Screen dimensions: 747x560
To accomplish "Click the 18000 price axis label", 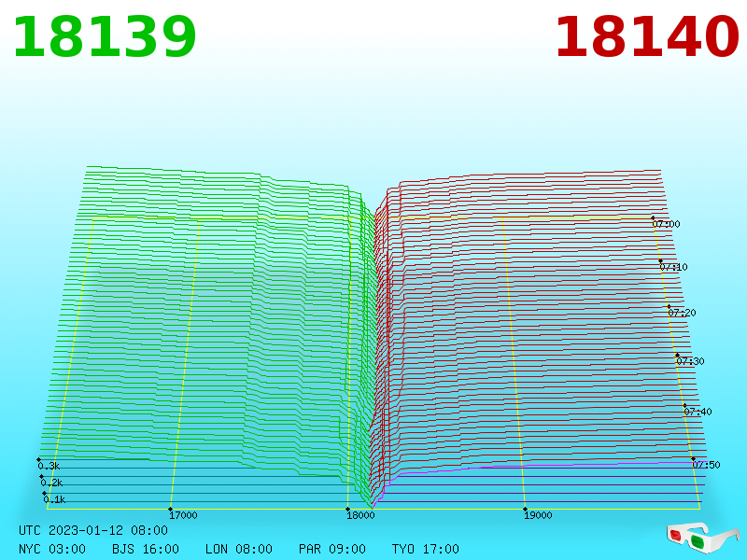I will tap(360, 515).
